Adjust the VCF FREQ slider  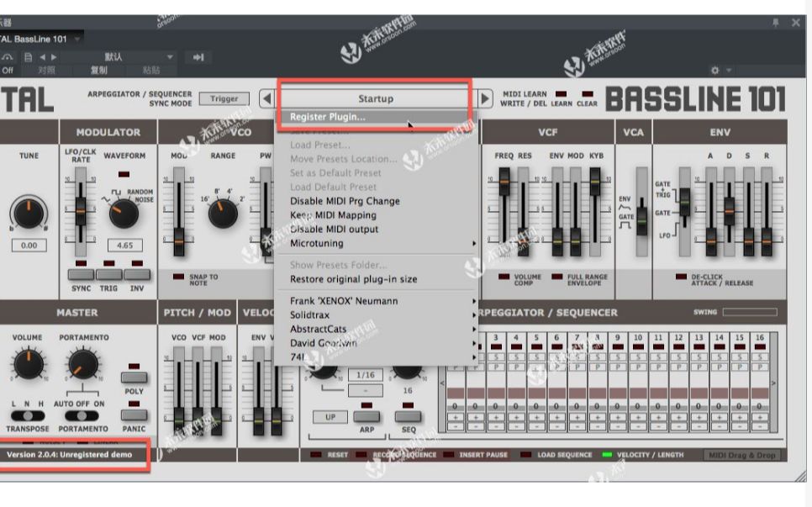click(504, 182)
